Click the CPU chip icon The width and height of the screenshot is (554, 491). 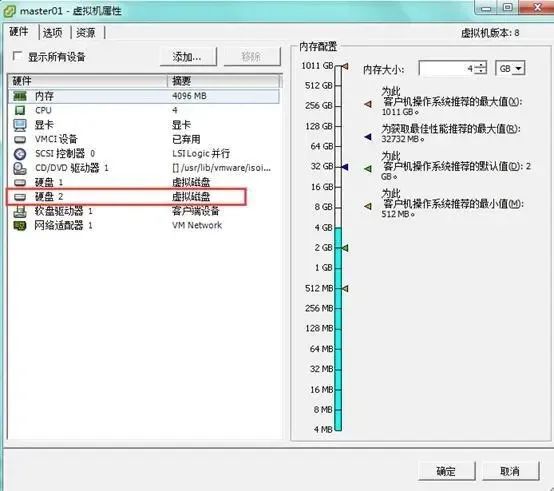pyautogui.click(x=20, y=110)
